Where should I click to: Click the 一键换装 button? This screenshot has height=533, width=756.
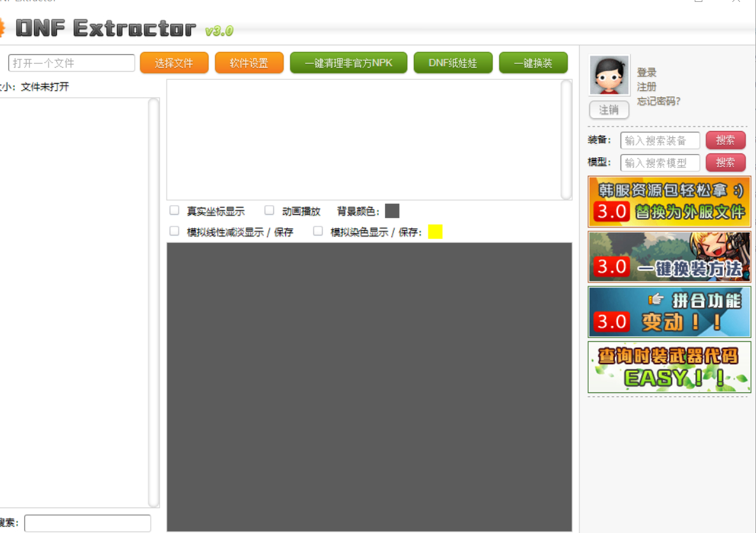tap(533, 63)
